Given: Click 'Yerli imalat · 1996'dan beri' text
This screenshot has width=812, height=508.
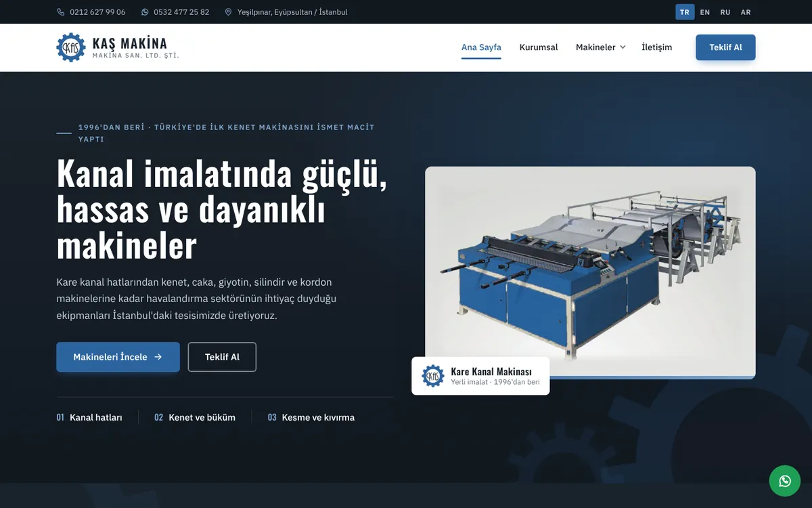Looking at the screenshot, I should click(495, 383).
